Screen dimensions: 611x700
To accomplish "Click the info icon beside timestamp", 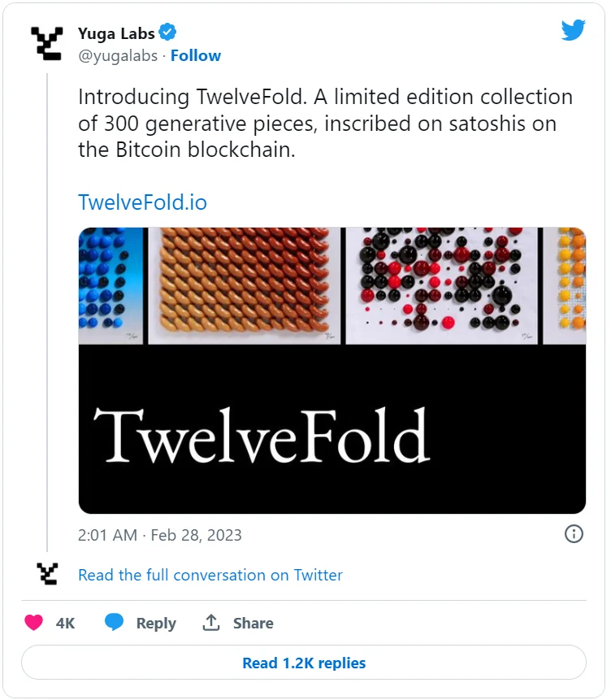I will (574, 534).
